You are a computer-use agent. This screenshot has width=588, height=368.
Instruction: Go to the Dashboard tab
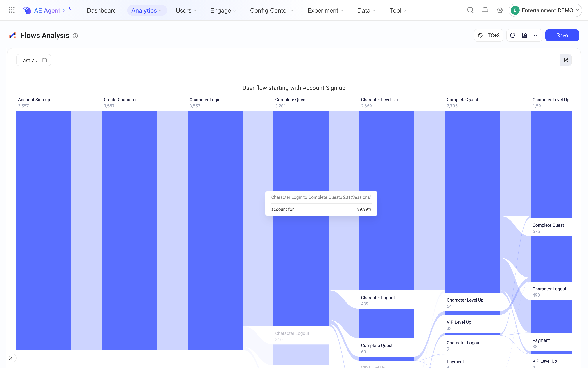[x=102, y=10]
